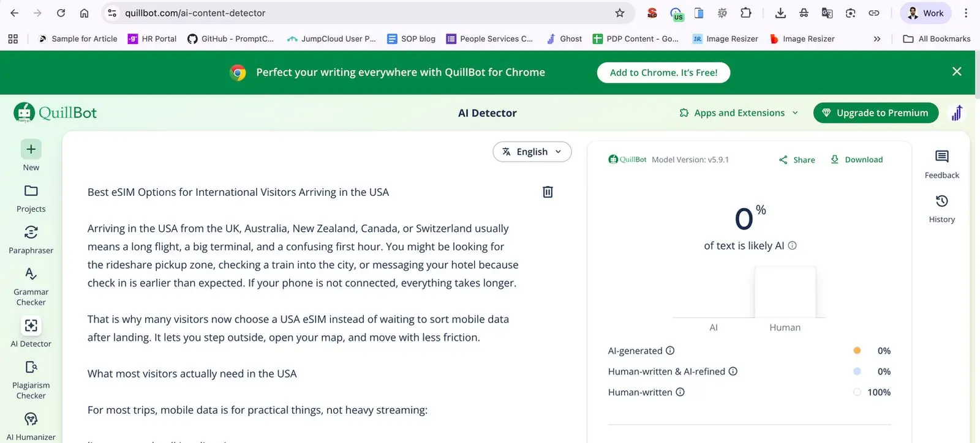Screen dimensions: 980x443
Task: Delete text using the trash icon
Action: (x=548, y=192)
